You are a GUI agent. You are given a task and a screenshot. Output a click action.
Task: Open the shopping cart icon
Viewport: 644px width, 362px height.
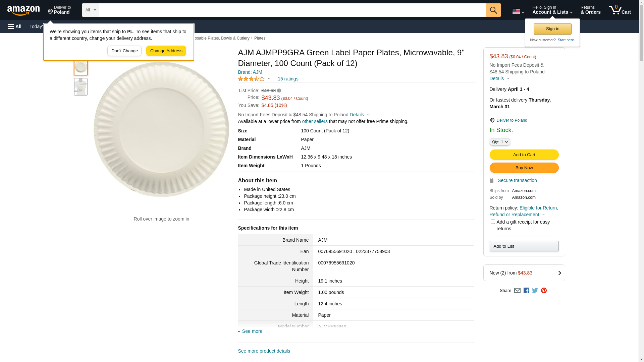(620, 10)
